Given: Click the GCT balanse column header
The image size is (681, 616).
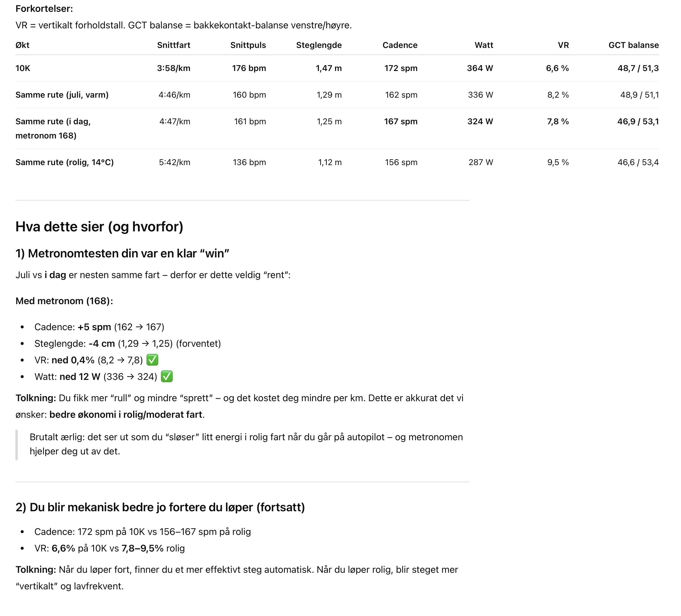Looking at the screenshot, I should click(633, 45).
